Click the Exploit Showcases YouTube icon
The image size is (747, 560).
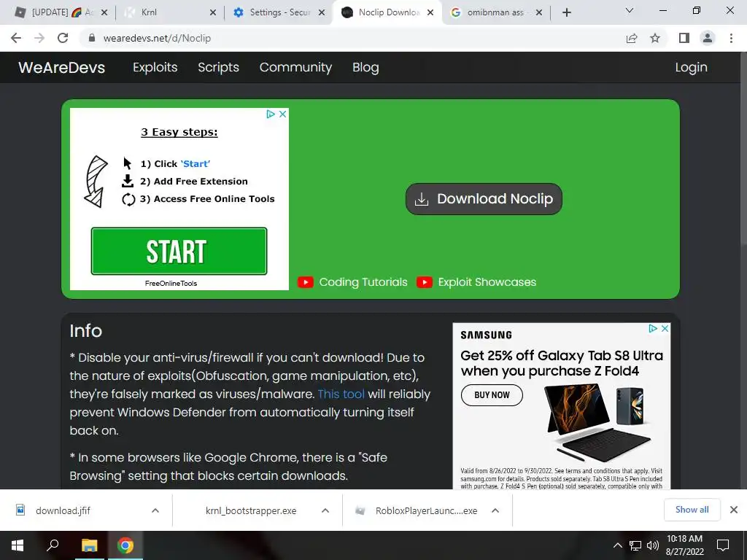[424, 282]
